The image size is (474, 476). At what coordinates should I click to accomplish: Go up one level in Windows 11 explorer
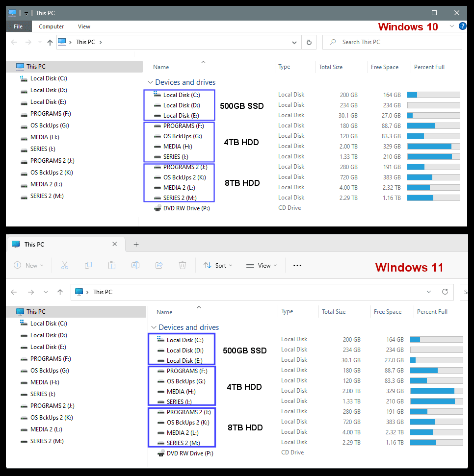point(60,292)
